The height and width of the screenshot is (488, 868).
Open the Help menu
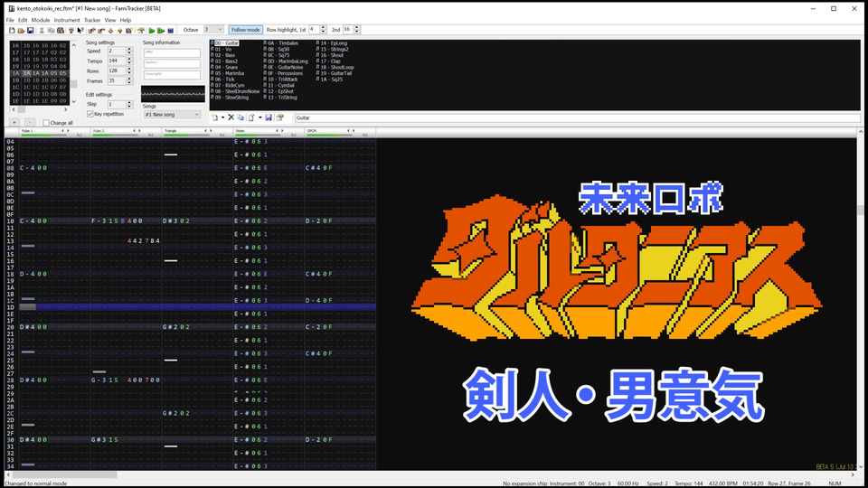point(126,20)
